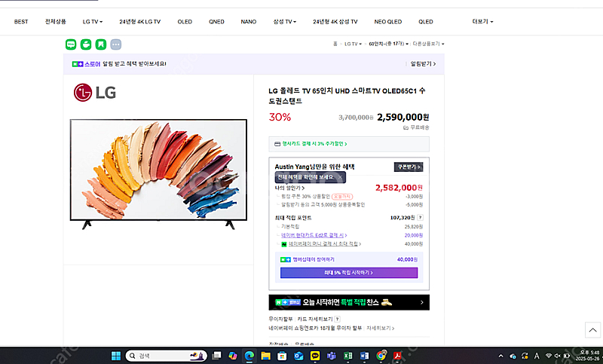The height and width of the screenshot is (364, 603).
Task: Open Excel from the taskbar
Action: pos(347,356)
